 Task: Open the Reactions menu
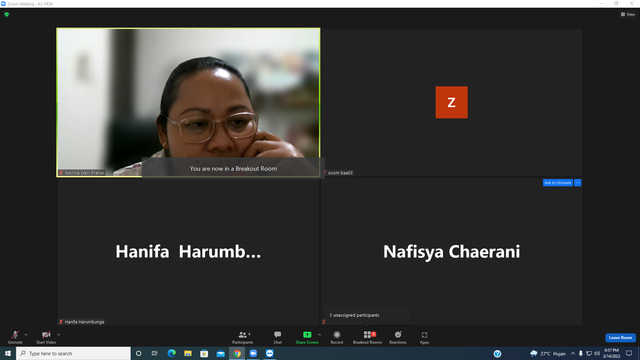point(398,337)
